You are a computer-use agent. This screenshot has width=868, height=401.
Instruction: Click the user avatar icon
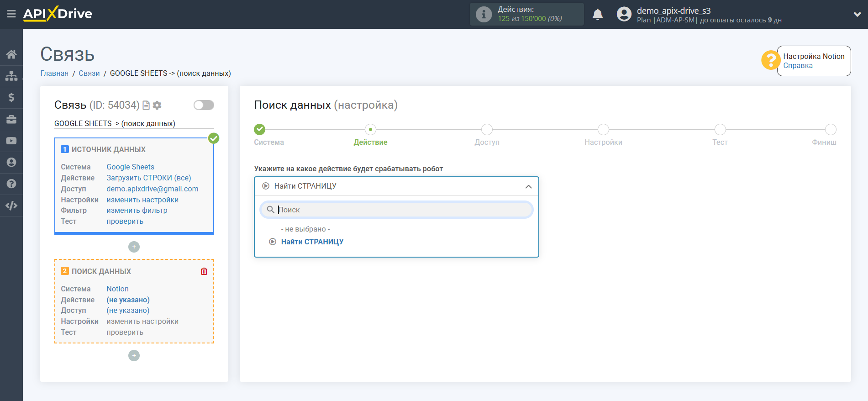[x=624, y=14]
